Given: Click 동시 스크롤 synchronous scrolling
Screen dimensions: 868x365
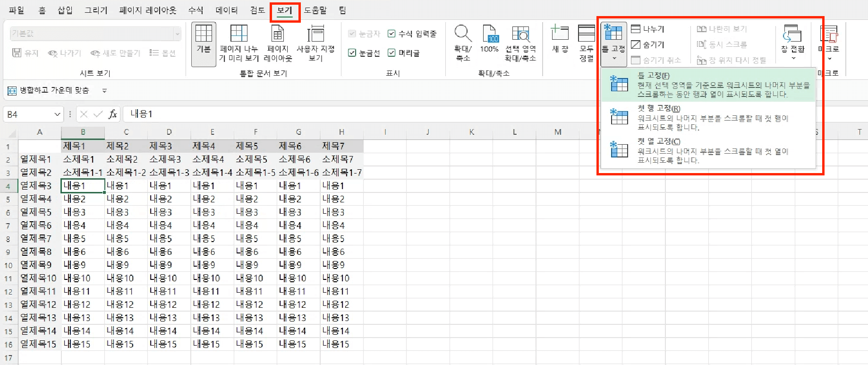Looking at the screenshot, I should click(722, 44).
